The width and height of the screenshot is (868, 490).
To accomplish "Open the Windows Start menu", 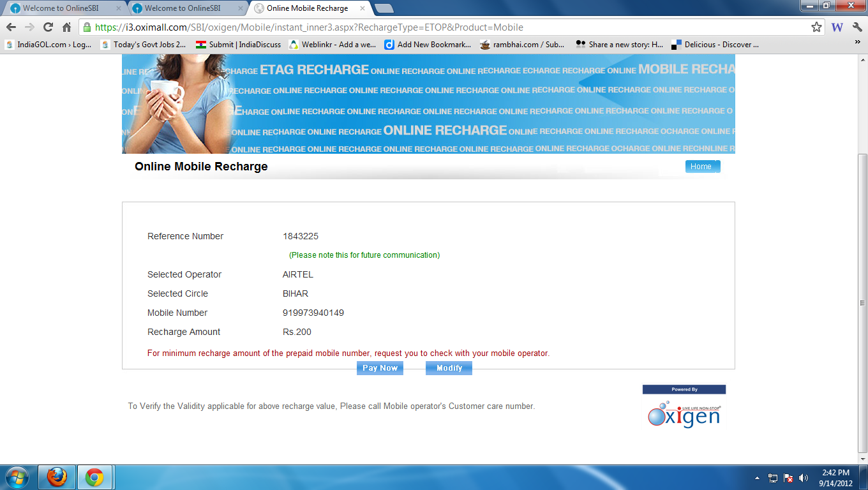I will pos(17,477).
